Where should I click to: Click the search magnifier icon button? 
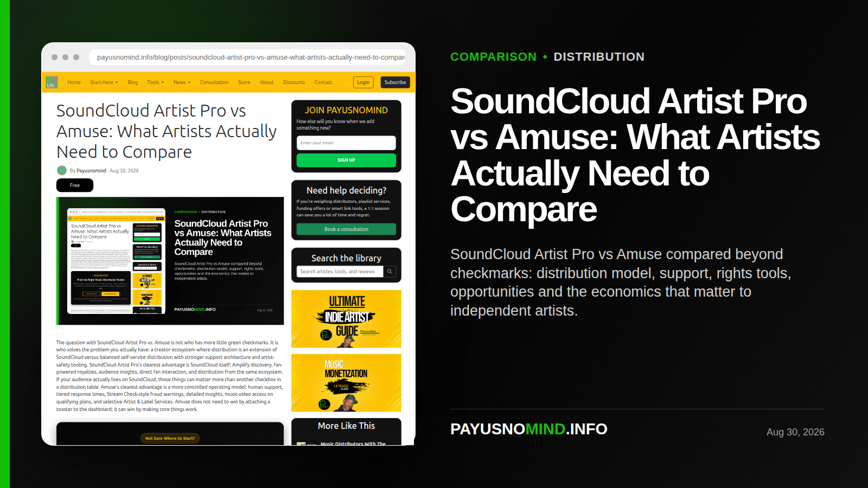[390, 272]
